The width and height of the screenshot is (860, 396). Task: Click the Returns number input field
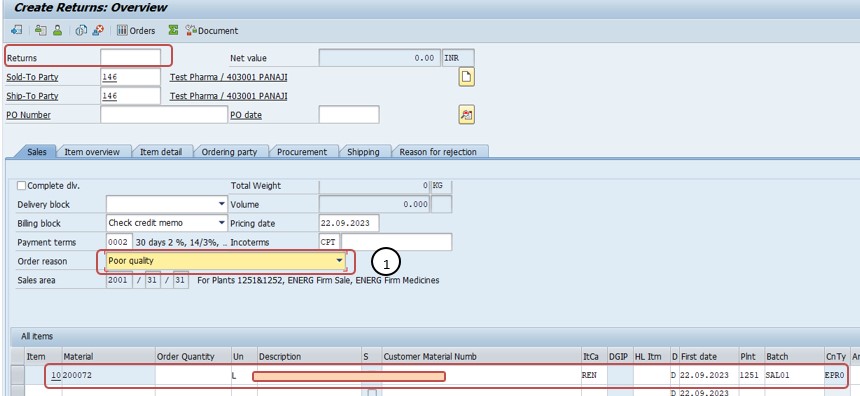click(x=131, y=58)
